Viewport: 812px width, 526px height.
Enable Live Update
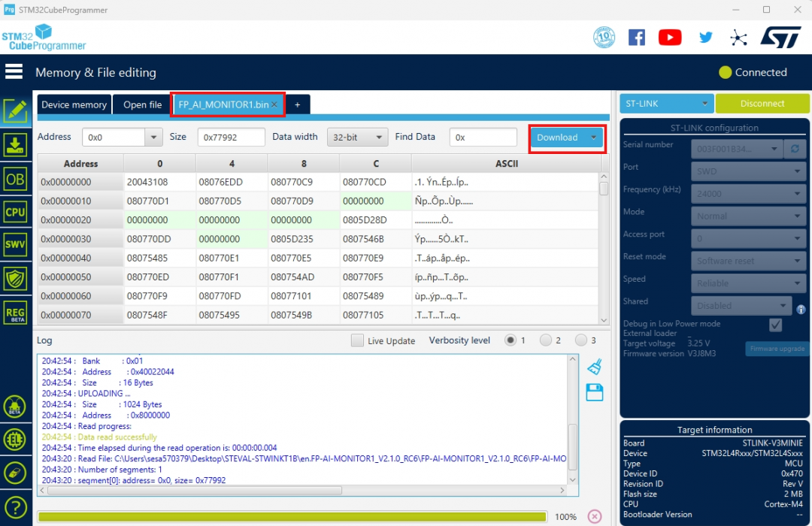tap(357, 340)
